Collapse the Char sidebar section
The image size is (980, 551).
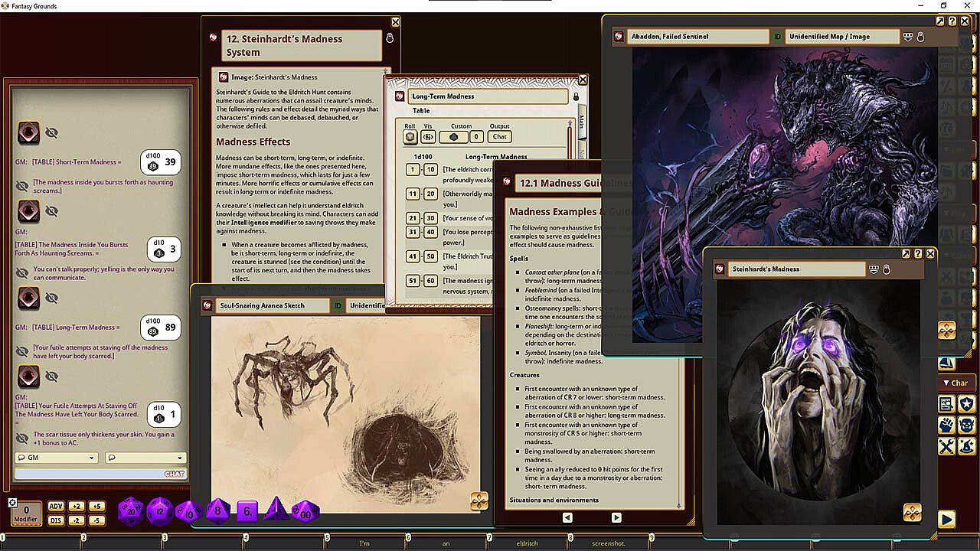click(955, 383)
